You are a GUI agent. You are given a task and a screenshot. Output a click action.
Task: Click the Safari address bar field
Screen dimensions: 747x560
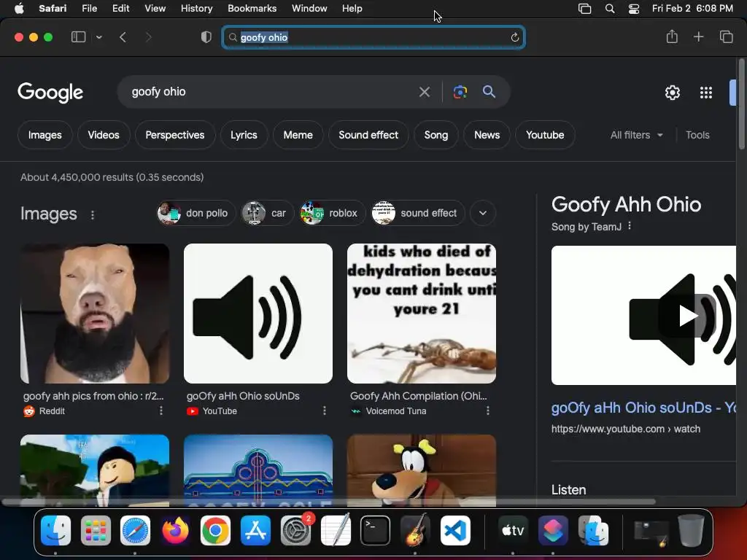373,37
